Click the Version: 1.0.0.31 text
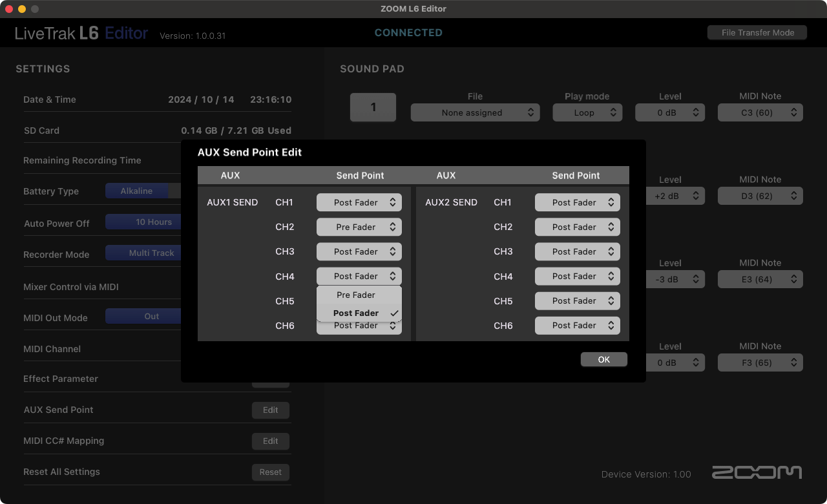 pyautogui.click(x=193, y=36)
